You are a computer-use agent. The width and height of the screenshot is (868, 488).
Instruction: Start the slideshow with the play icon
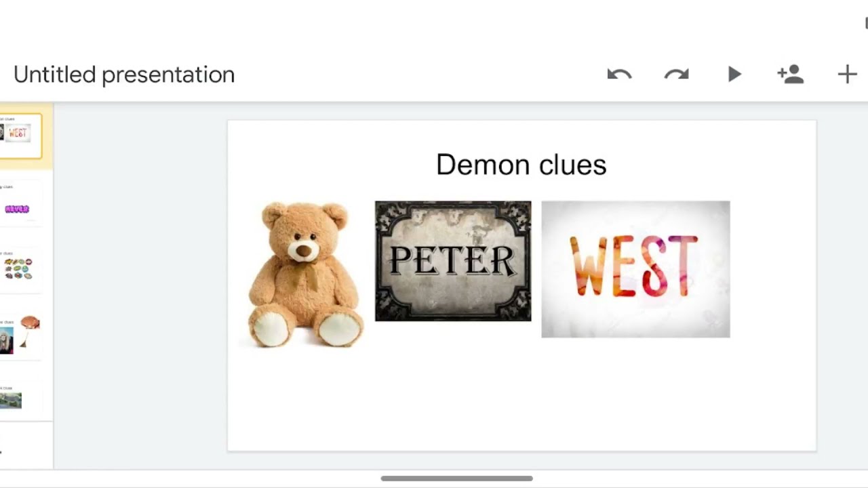tap(734, 75)
